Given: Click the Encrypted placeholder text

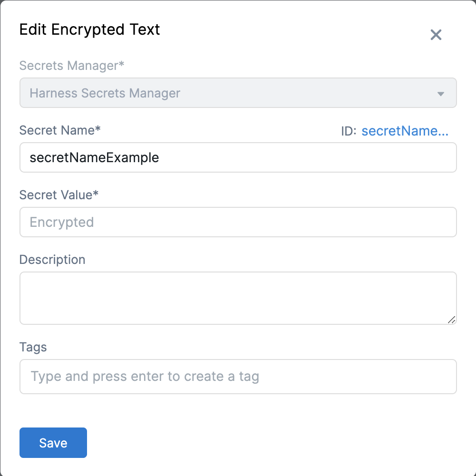Looking at the screenshot, I should [x=62, y=222].
